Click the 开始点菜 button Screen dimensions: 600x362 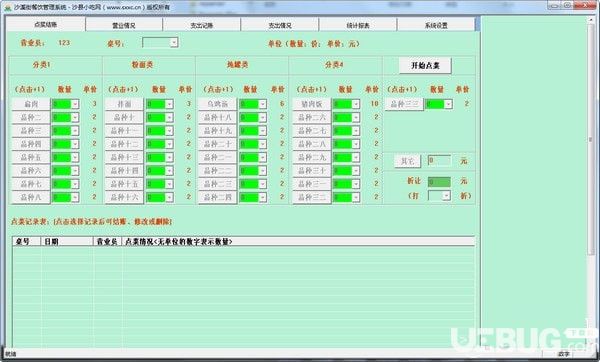pyautogui.click(x=425, y=65)
